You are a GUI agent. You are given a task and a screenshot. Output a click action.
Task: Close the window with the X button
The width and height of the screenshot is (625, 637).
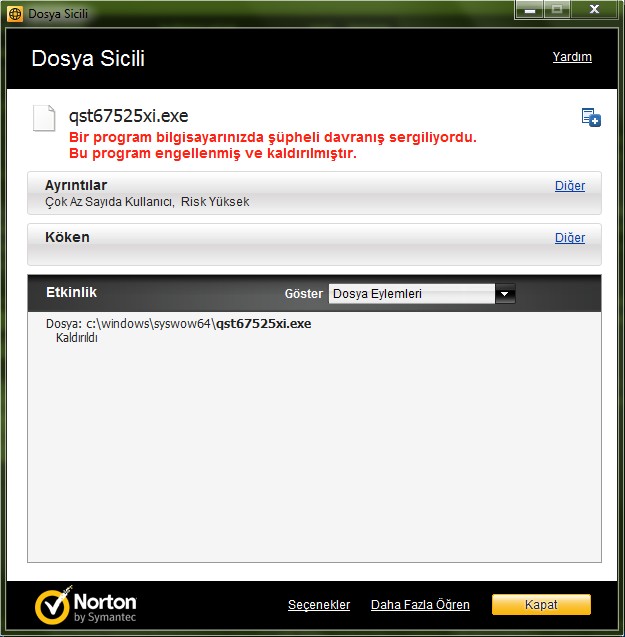coord(594,9)
